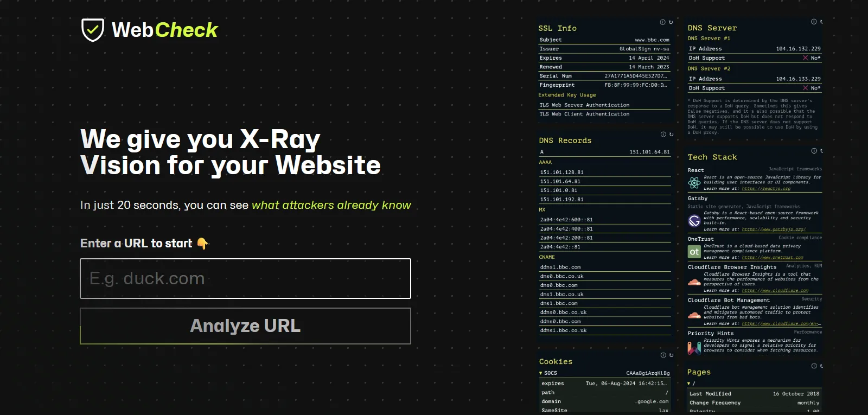868x415 pixels.
Task: Open the gatsbyjs.org learn more link
Action: (774, 229)
